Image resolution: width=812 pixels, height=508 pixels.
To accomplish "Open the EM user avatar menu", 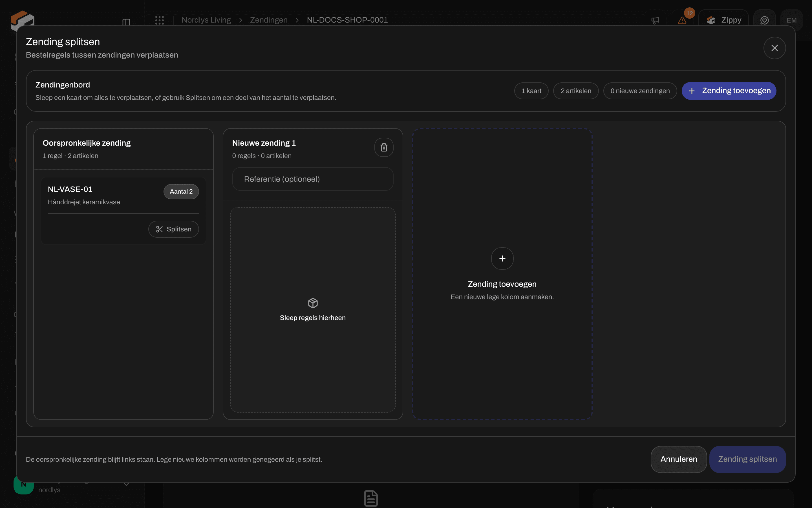I will (791, 21).
